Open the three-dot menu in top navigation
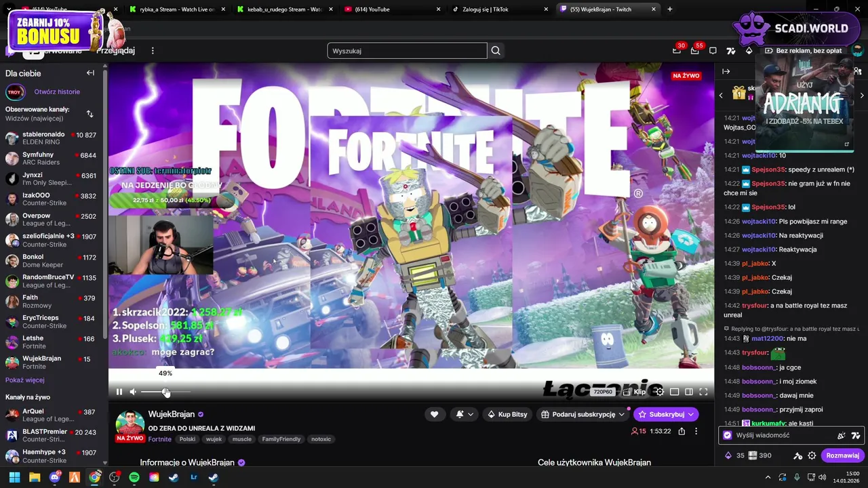This screenshot has height=488, width=868. (x=153, y=51)
